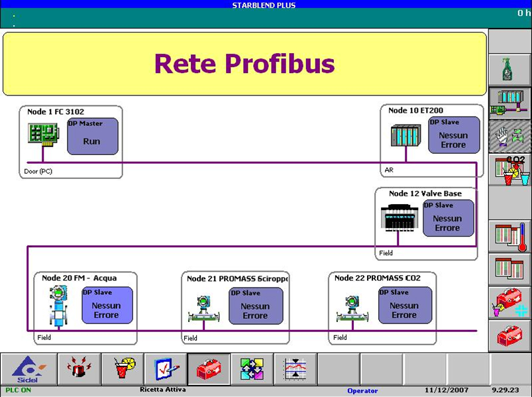This screenshot has height=397, width=532.
Task: Open the double data table icon
Action: (509, 269)
